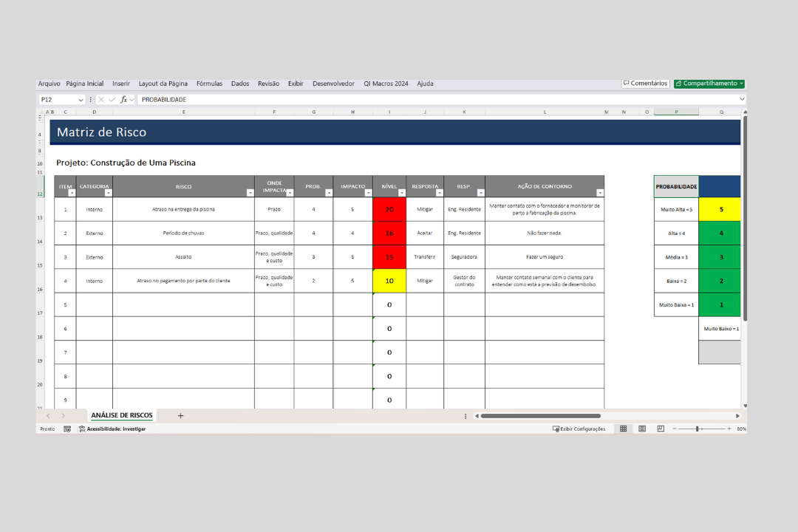Open the QI Macros 2024 tab

click(x=386, y=83)
